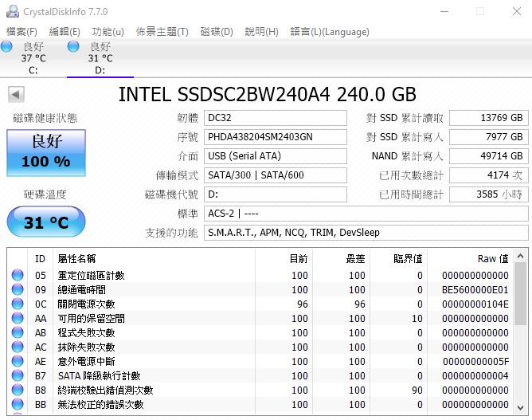Viewport: 532px width, 420px height.
Task: Select the 無法校正的錯誤次數 attribute row
Action: (x=260, y=404)
